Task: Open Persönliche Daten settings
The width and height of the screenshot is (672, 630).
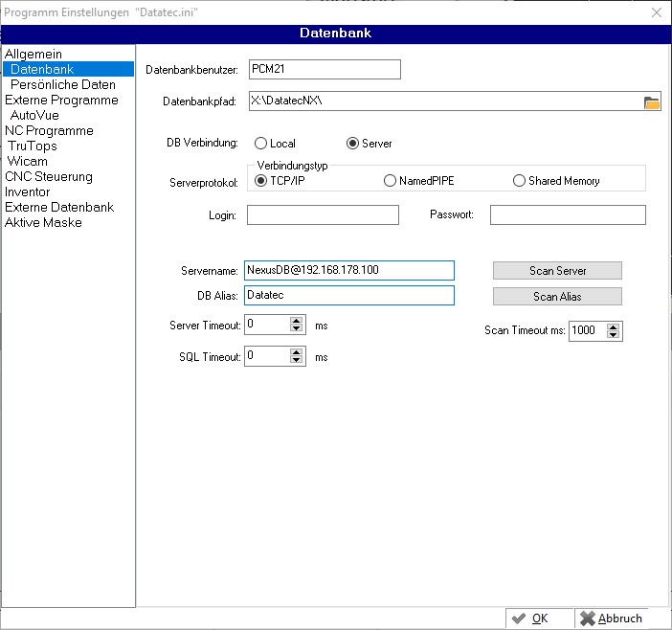Action: tap(63, 84)
